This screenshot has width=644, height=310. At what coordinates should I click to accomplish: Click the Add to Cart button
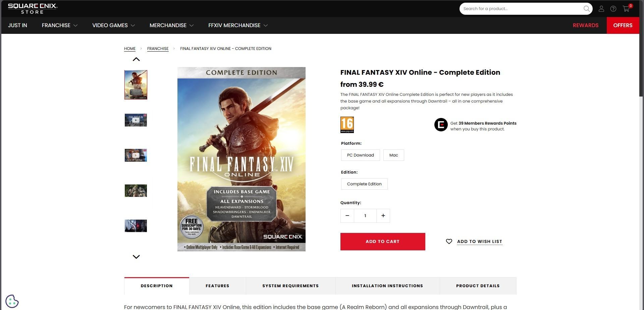coord(383,242)
